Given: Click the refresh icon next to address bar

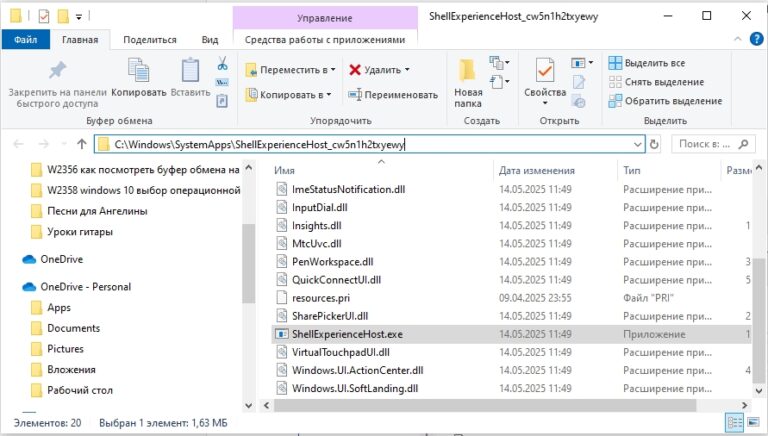Looking at the screenshot, I should pyautogui.click(x=654, y=144).
